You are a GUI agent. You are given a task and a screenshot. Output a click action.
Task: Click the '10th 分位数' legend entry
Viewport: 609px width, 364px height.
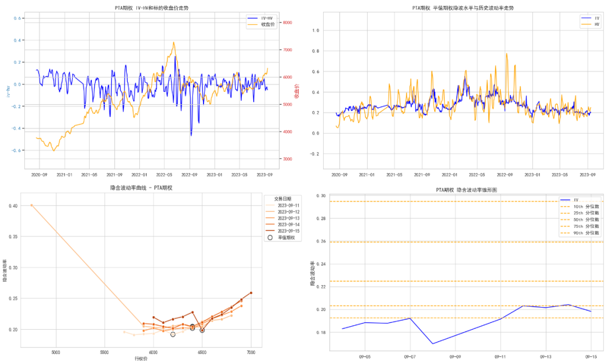coord(580,207)
